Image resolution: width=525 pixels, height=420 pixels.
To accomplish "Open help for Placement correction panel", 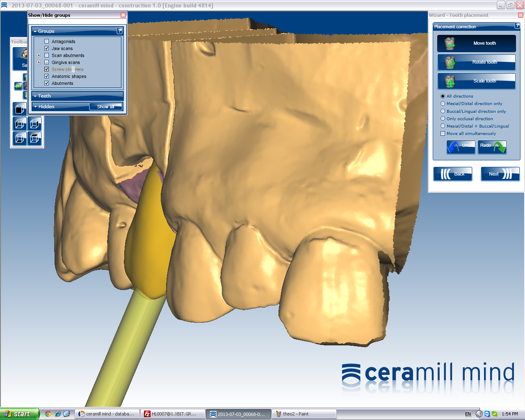I will (x=517, y=26).
